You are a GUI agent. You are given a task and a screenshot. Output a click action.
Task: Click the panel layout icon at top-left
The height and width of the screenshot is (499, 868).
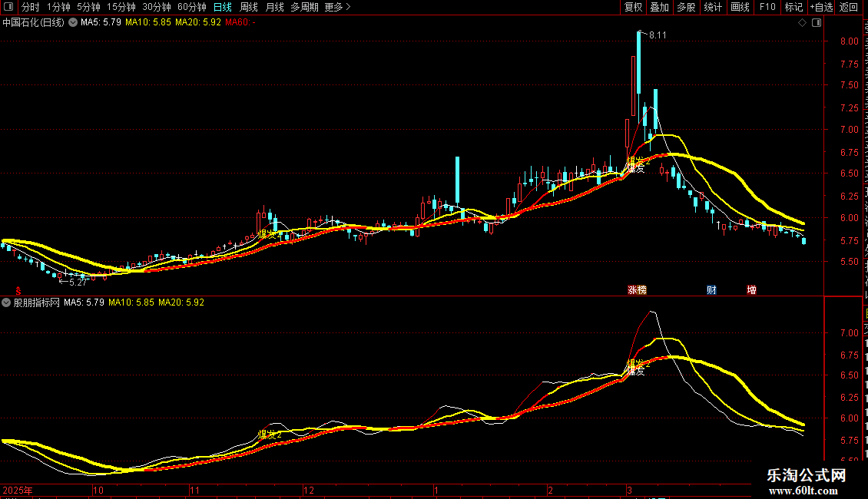point(8,7)
